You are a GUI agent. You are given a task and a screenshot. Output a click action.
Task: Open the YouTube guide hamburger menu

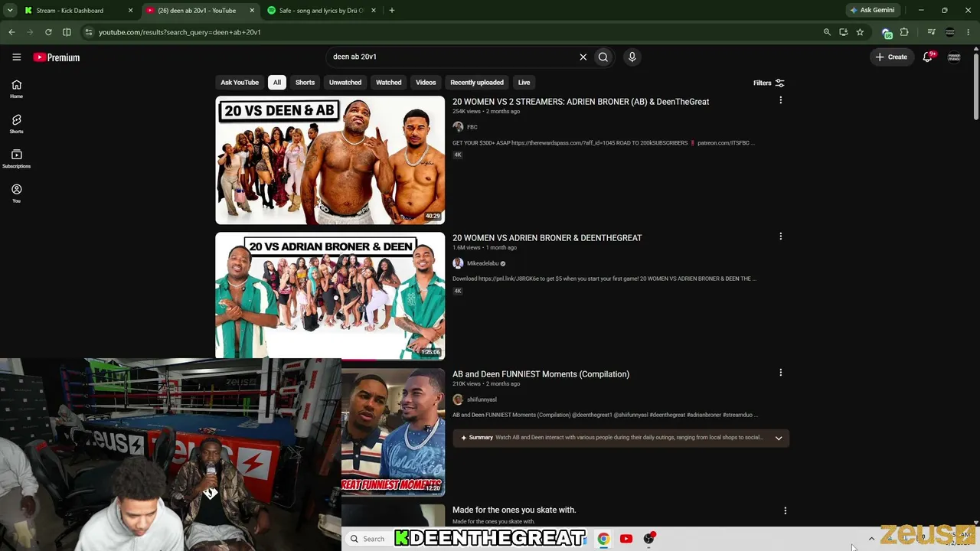pos(16,57)
